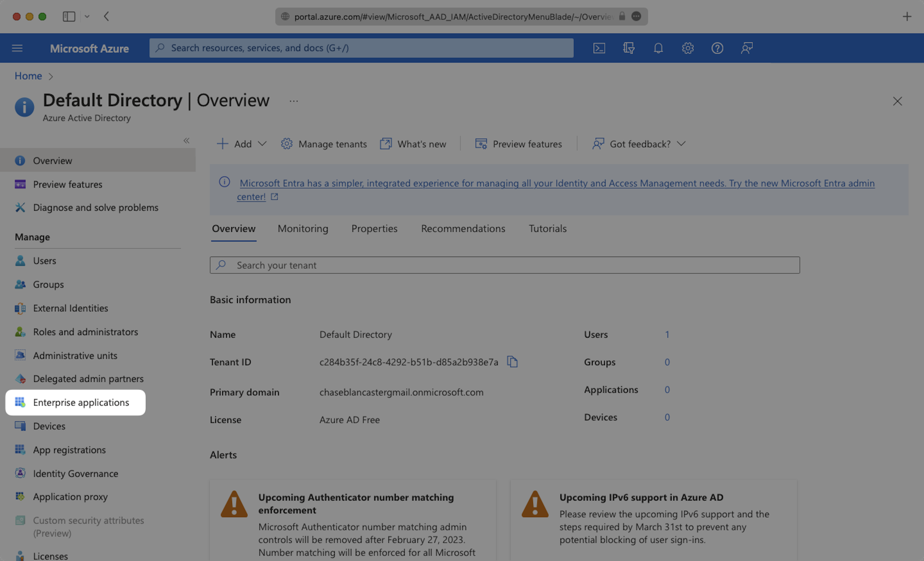This screenshot has width=924, height=561.
Task: Open the hamburger portal menu
Action: pos(17,48)
